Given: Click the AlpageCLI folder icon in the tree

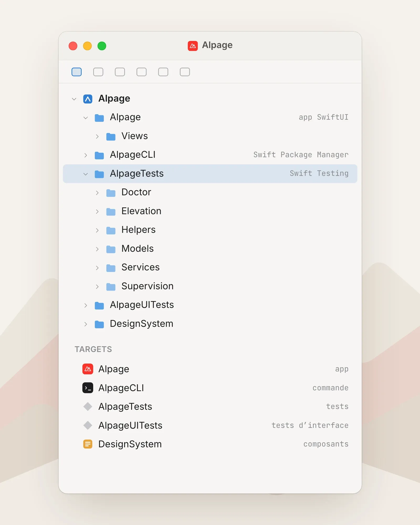Looking at the screenshot, I should pos(99,155).
